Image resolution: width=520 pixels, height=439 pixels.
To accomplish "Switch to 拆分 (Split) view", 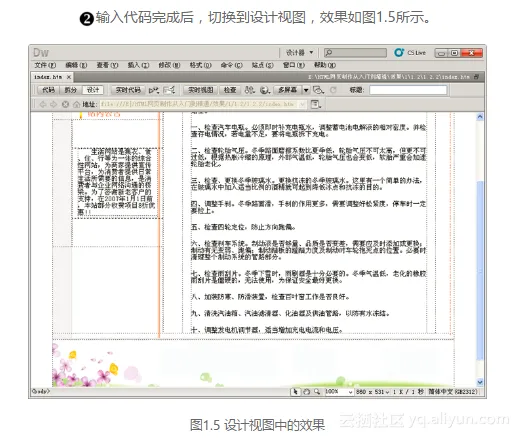I will pos(70,90).
